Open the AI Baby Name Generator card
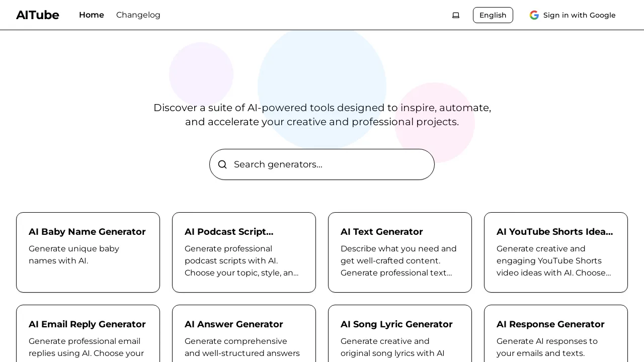 [x=88, y=252]
